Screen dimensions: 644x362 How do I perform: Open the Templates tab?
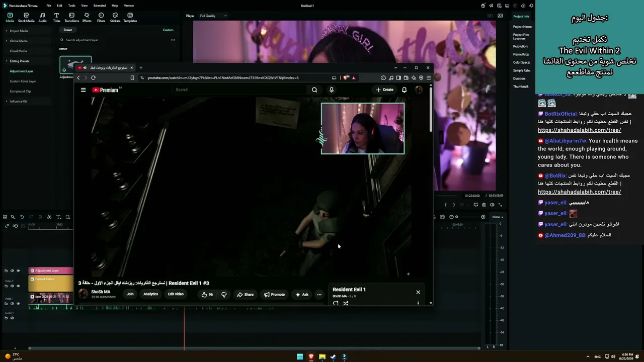click(130, 18)
